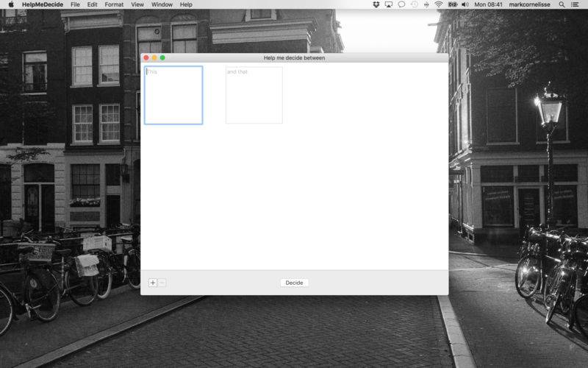This screenshot has height=368, width=588.
Task: Open the View menu
Action: coord(137,4)
